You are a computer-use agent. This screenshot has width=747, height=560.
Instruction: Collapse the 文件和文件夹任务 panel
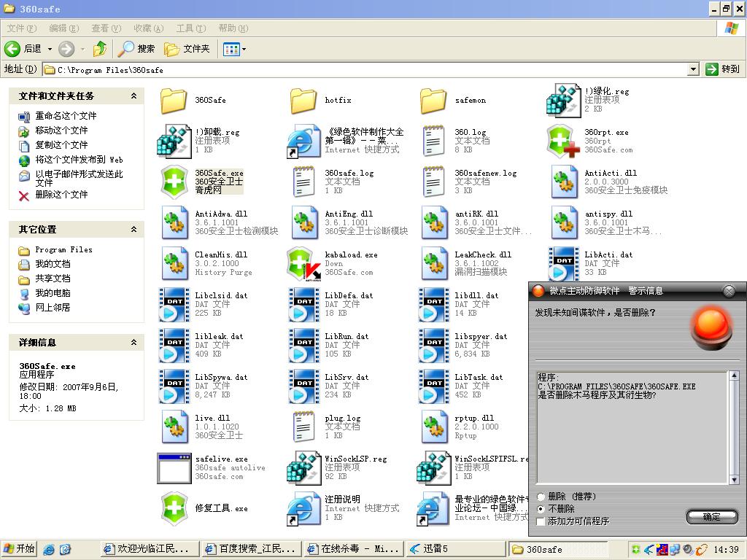pos(134,96)
